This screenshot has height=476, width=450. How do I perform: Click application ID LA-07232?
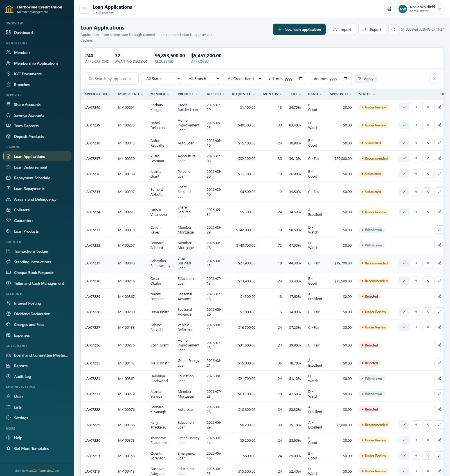[92, 245]
